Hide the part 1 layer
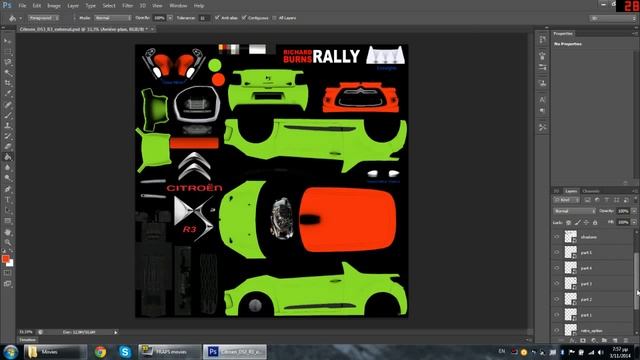This screenshot has width=640, height=360. tap(557, 315)
